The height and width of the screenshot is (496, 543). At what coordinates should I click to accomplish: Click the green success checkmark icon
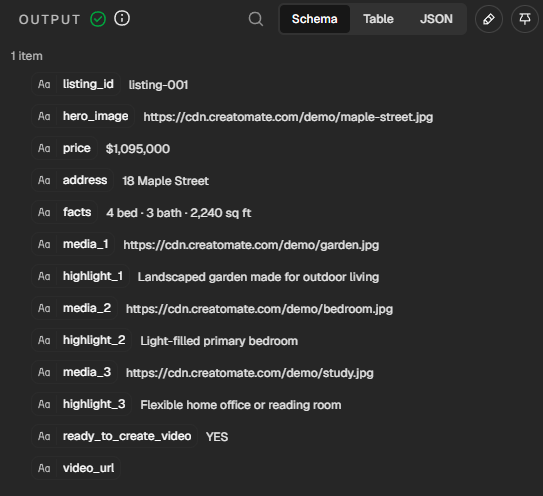point(98,19)
